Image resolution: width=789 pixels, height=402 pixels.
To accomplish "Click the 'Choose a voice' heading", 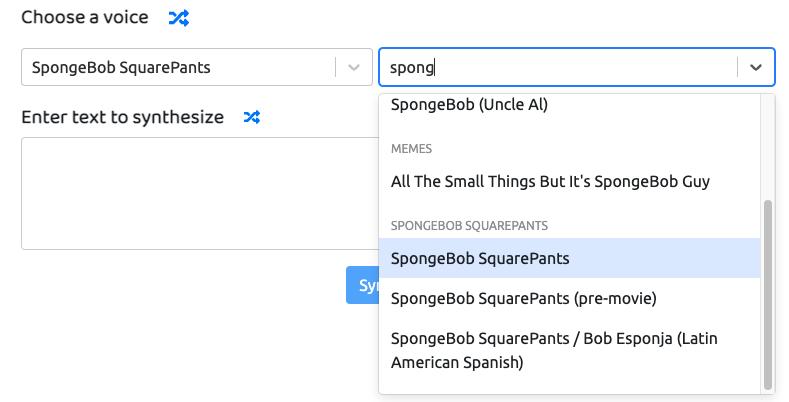I will point(85,18).
